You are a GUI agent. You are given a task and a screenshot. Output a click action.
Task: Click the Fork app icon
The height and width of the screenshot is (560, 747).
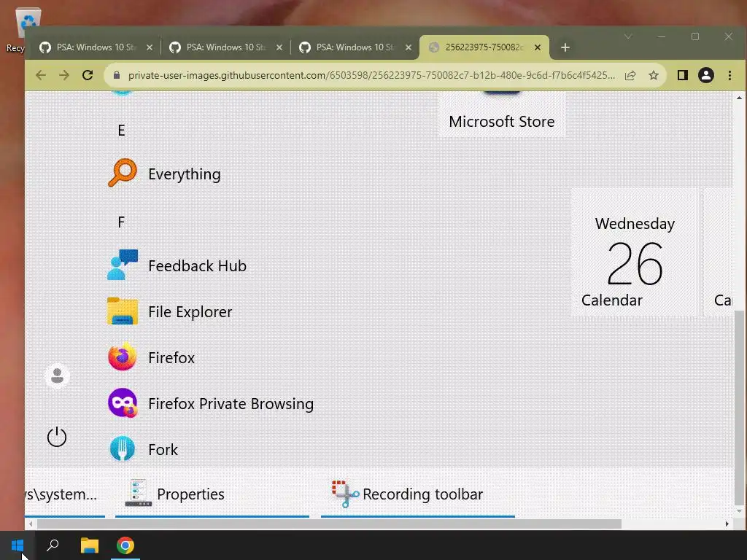(x=123, y=448)
